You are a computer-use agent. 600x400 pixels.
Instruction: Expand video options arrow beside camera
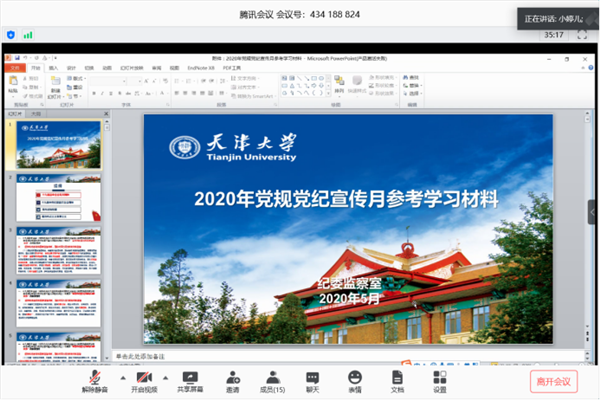pyautogui.click(x=166, y=378)
